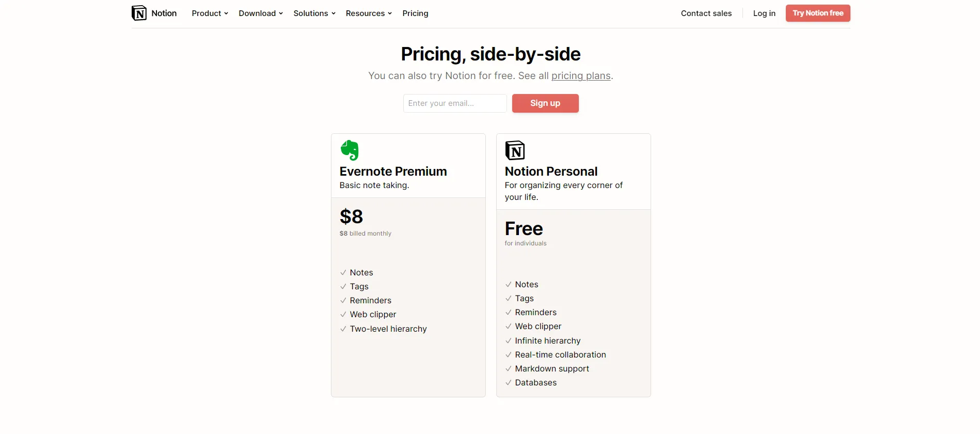
Task: Click the checkmark next to Databases
Action: (x=509, y=383)
